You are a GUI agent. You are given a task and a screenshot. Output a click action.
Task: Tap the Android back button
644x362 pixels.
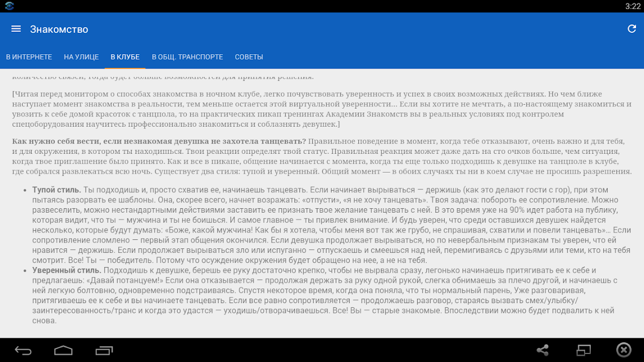23,351
